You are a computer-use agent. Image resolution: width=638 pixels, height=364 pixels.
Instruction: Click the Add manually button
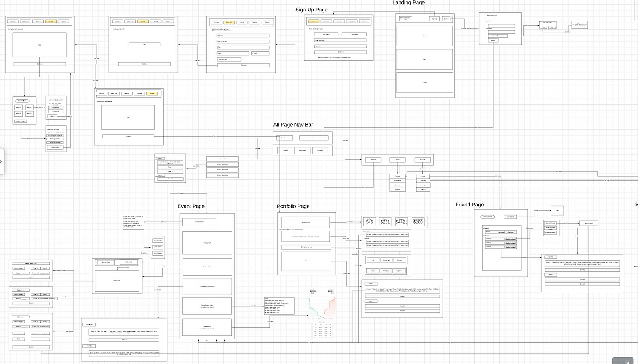click(21, 121)
